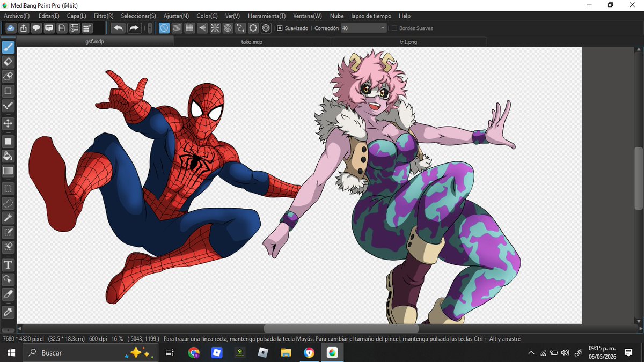Open the Ventana(W) menu
Image resolution: width=644 pixels, height=362 pixels.
[308, 16]
